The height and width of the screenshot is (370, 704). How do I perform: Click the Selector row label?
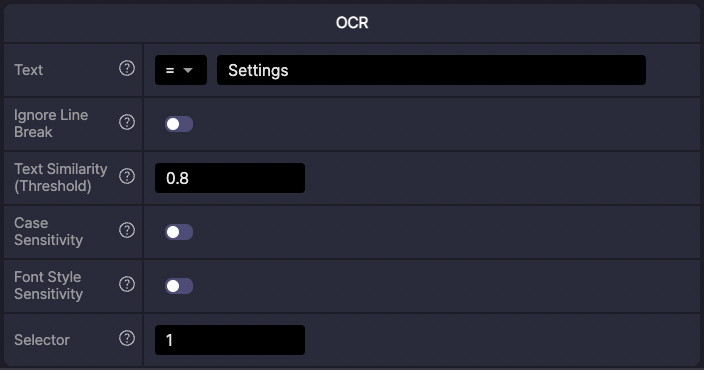click(42, 340)
